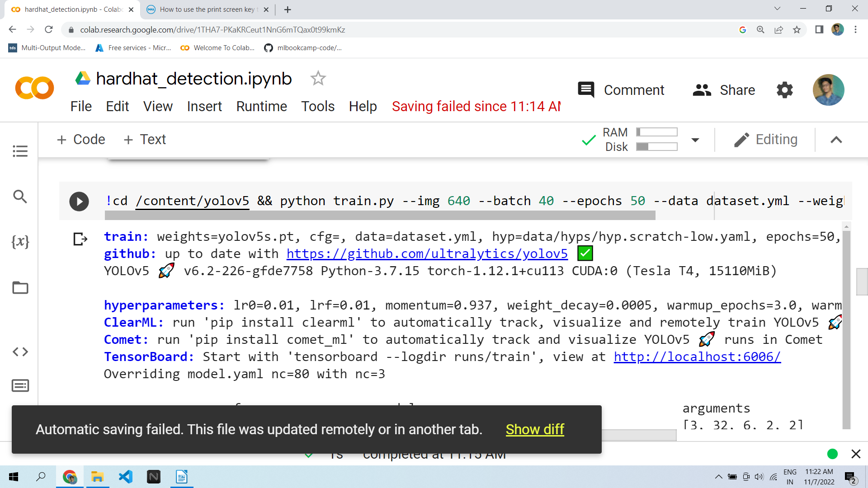Open the code snippets icon
The image size is (868, 488).
coord(20,352)
